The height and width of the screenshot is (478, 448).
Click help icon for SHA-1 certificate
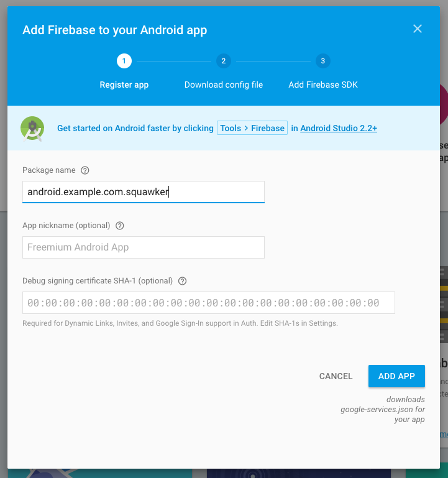pos(182,281)
